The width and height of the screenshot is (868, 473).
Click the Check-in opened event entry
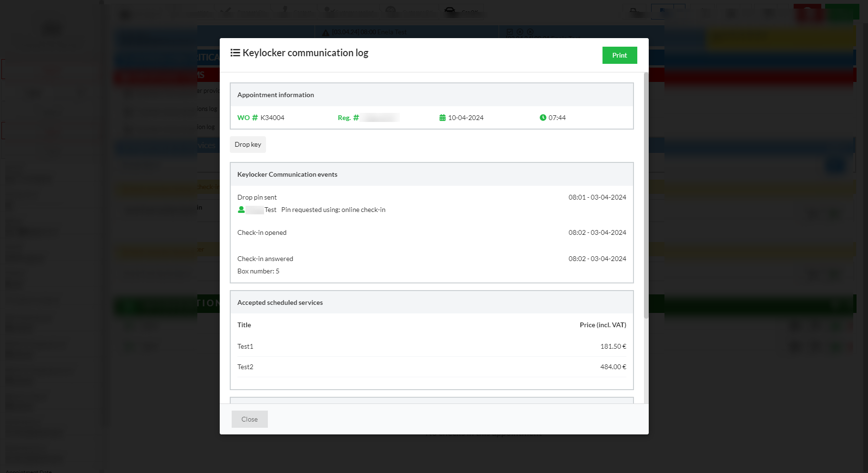click(x=262, y=232)
